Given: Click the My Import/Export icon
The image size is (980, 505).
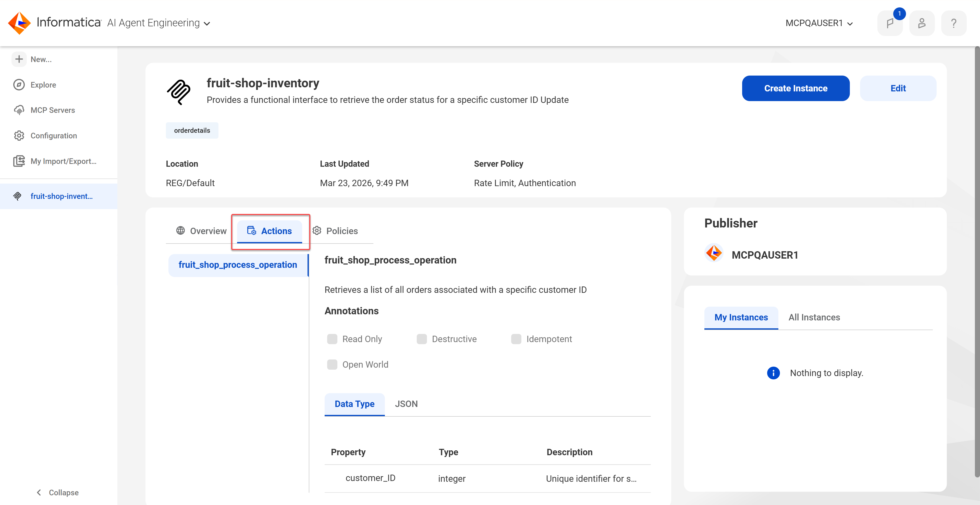Looking at the screenshot, I should point(19,161).
